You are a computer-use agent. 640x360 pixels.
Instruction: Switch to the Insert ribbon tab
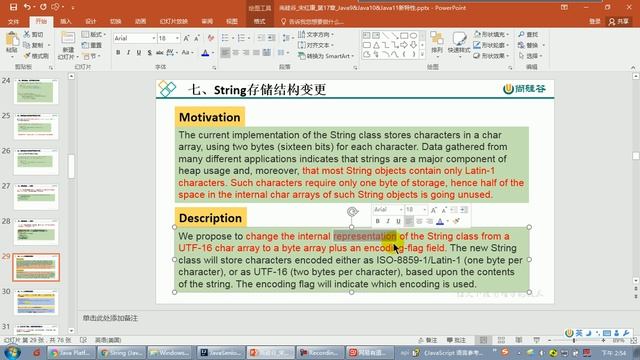point(66,22)
